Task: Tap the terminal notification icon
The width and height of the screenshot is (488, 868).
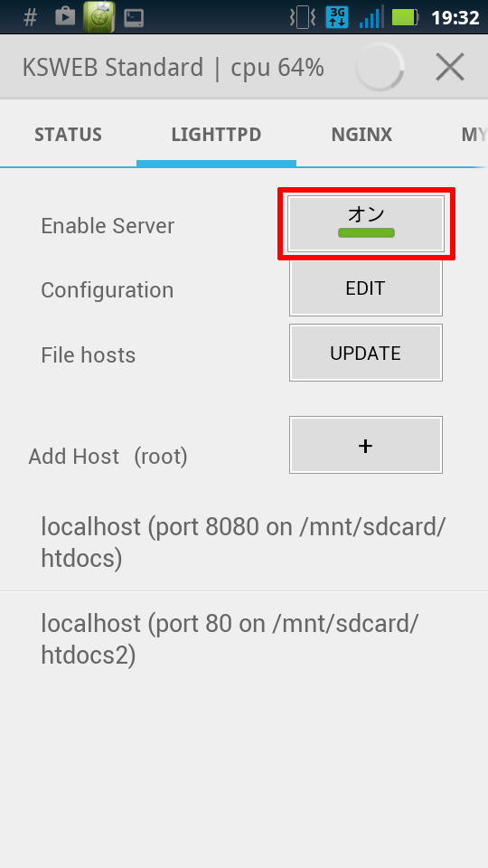Action: 134,18
